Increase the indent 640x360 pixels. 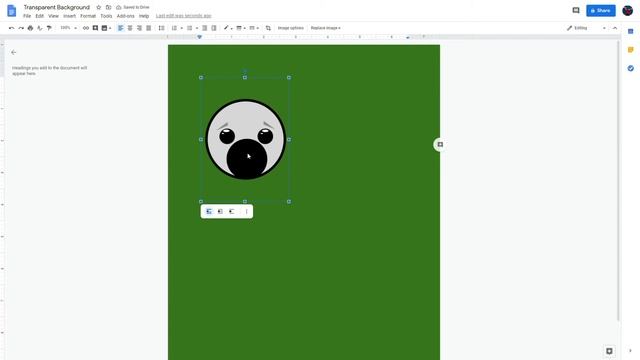[214, 28]
